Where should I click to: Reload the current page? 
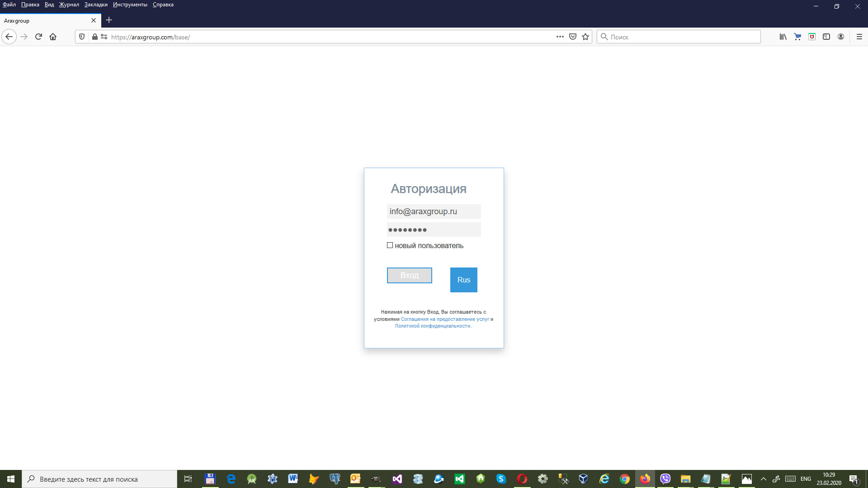[x=38, y=37]
